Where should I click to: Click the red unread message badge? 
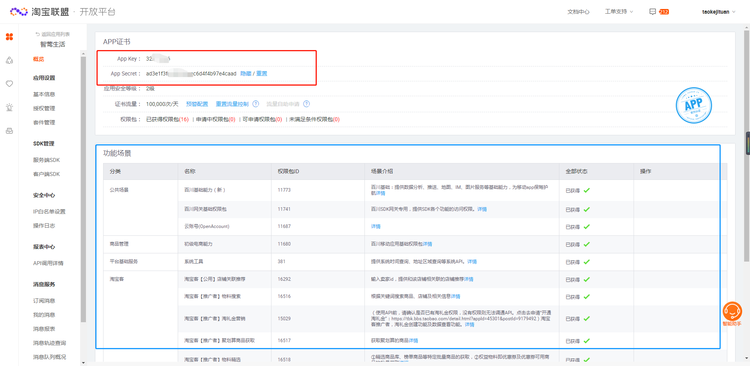click(664, 12)
